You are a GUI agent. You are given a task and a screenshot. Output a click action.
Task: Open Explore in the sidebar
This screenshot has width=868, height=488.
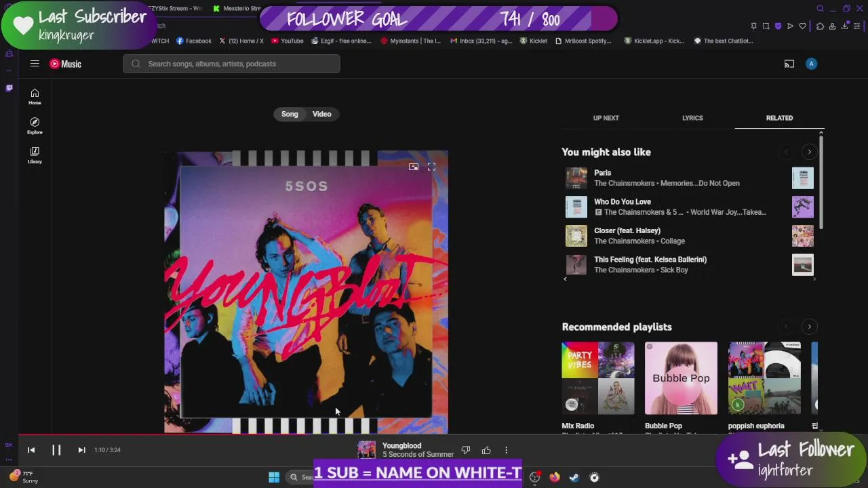pos(35,126)
